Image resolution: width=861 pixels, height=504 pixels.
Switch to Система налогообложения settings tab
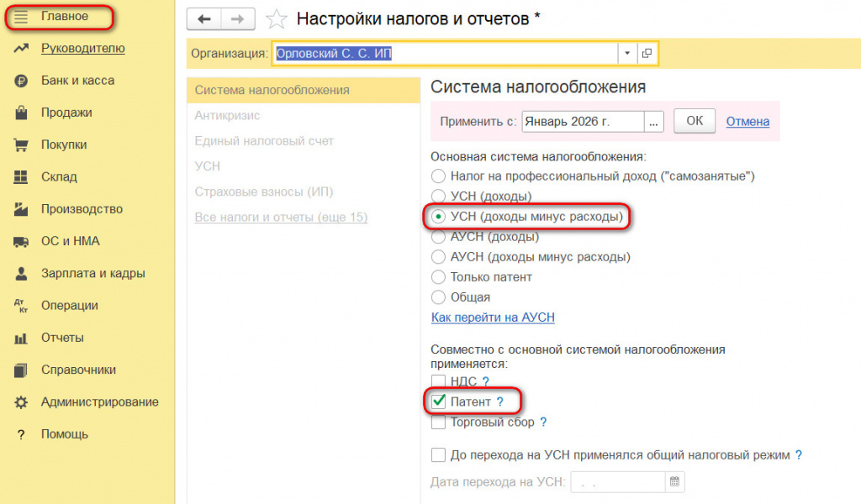(x=304, y=90)
